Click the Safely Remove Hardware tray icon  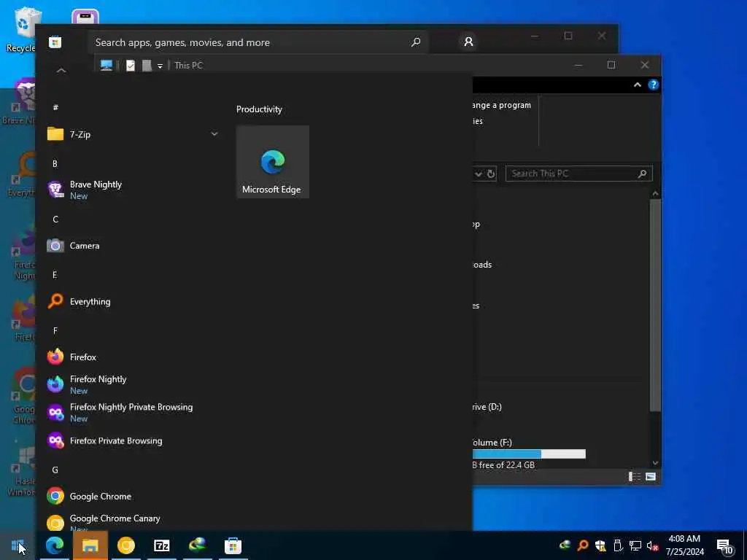[618, 545]
